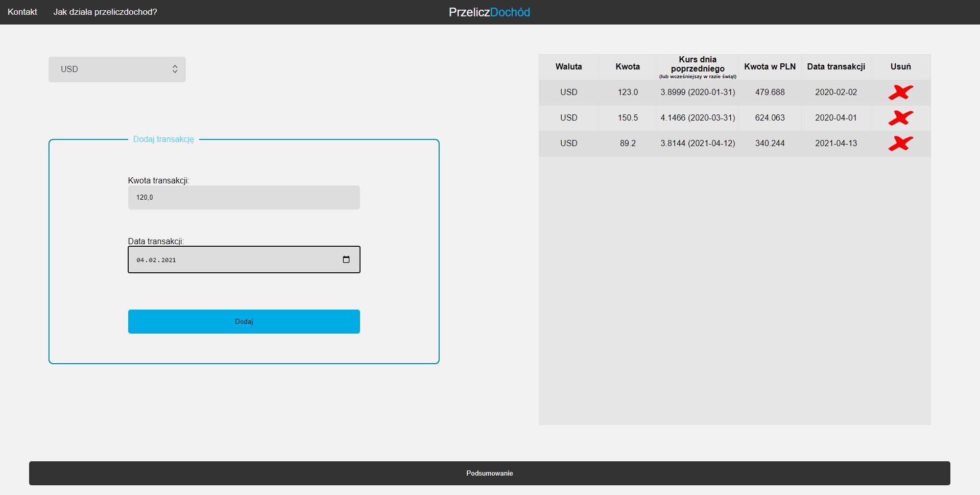Screen dimensions: 980x495
Task: Click the currency selector chevron arrows
Action: point(175,69)
